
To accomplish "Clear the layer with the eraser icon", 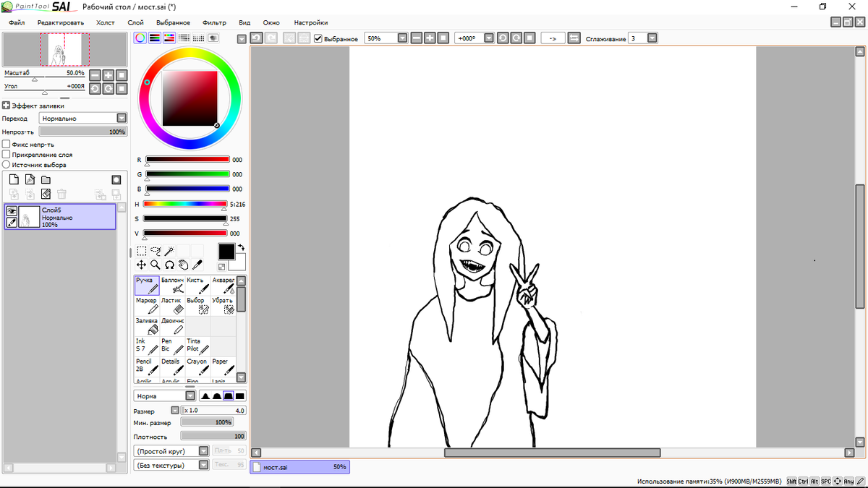I will click(x=46, y=194).
